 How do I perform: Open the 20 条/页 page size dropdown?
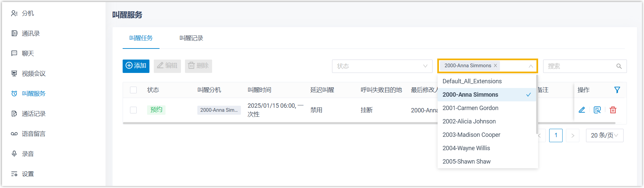[x=604, y=135]
